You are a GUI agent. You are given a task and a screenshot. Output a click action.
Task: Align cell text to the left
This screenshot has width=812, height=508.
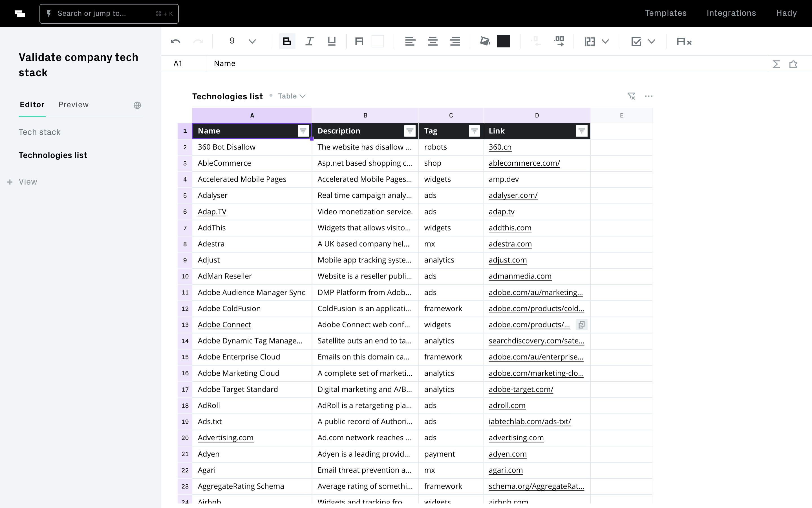pyautogui.click(x=410, y=41)
